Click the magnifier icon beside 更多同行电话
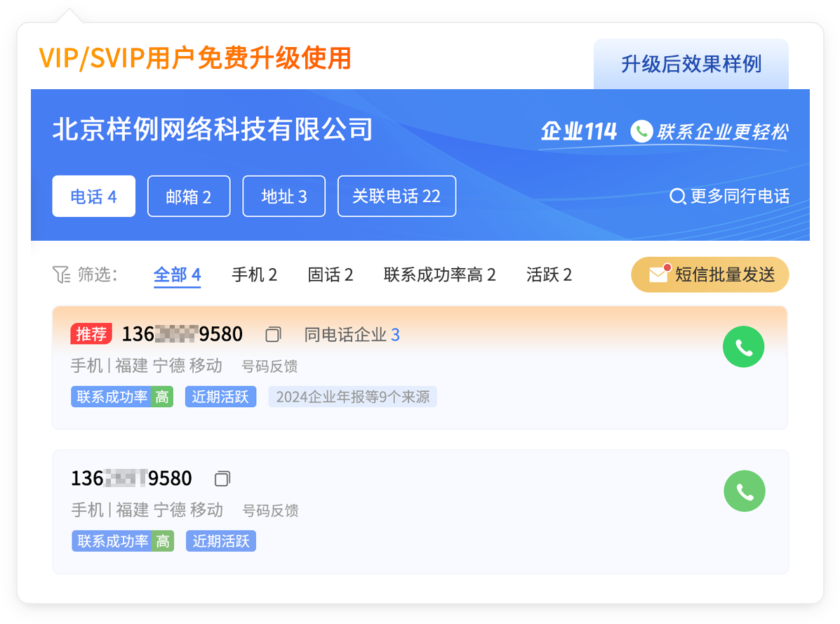 677,197
